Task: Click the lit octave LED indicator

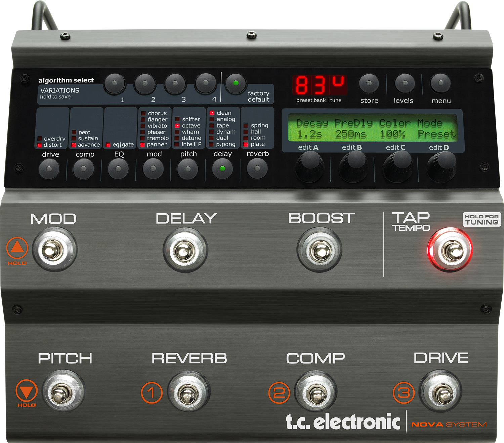Action: [x=177, y=125]
